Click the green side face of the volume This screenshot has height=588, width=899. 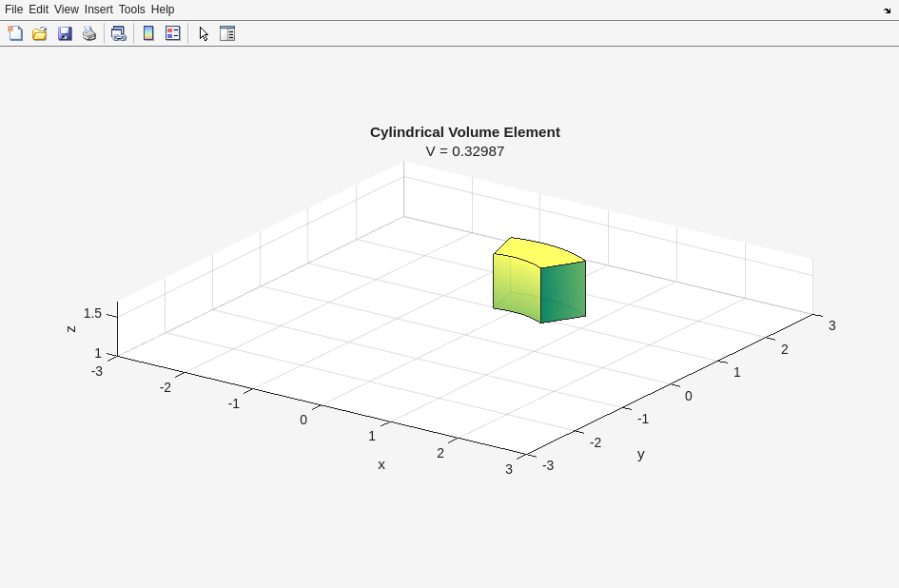click(563, 291)
